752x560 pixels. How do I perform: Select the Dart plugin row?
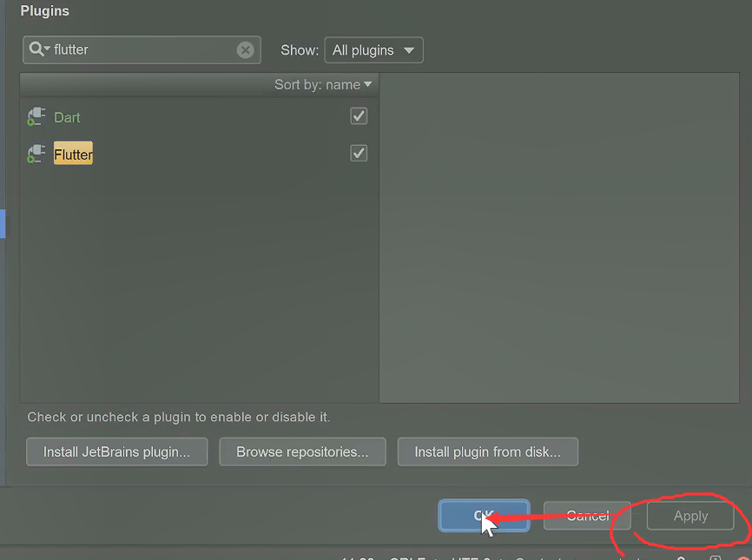(x=199, y=116)
